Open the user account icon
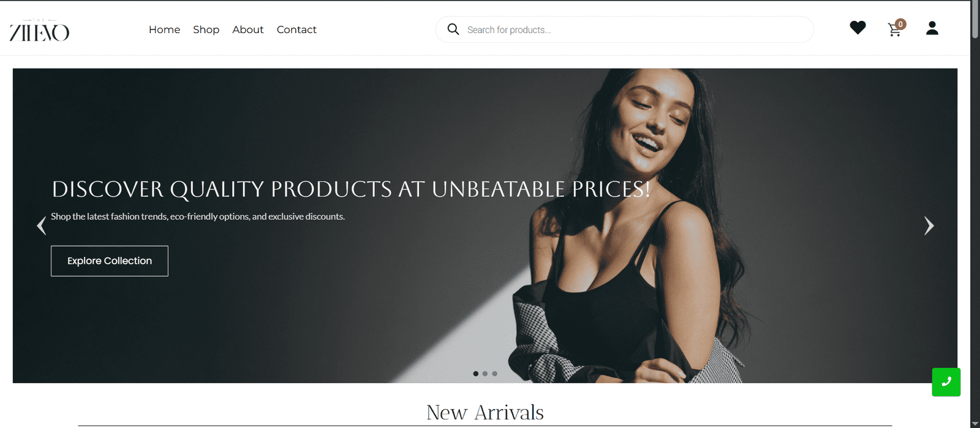Viewport: 980px width, 428px height. coord(932,28)
